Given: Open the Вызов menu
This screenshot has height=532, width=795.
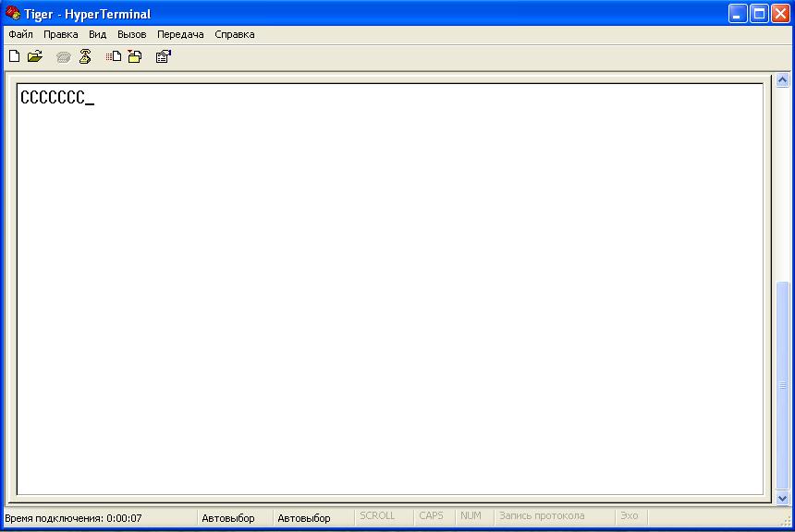Looking at the screenshot, I should pyautogui.click(x=132, y=34).
